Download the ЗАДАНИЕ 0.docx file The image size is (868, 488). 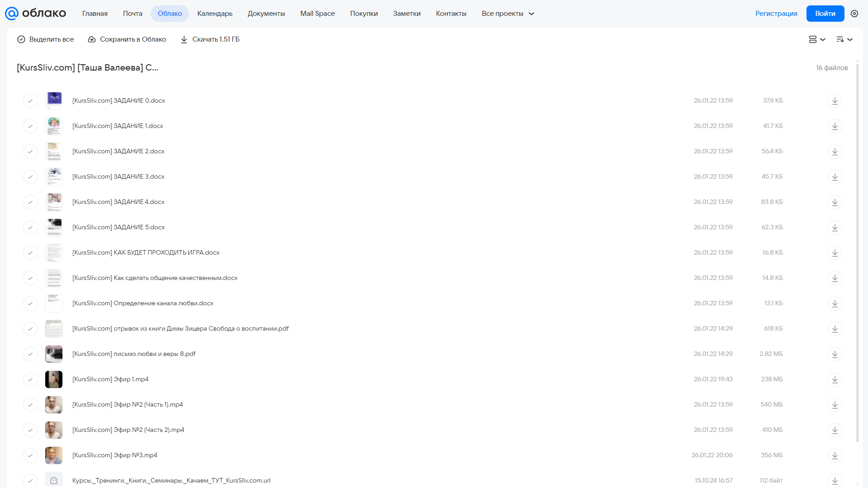835,100
